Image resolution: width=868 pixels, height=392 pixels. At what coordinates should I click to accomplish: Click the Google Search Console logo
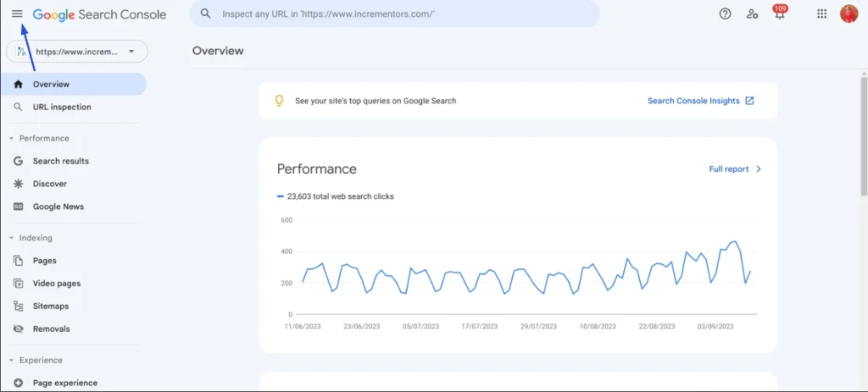(x=100, y=14)
